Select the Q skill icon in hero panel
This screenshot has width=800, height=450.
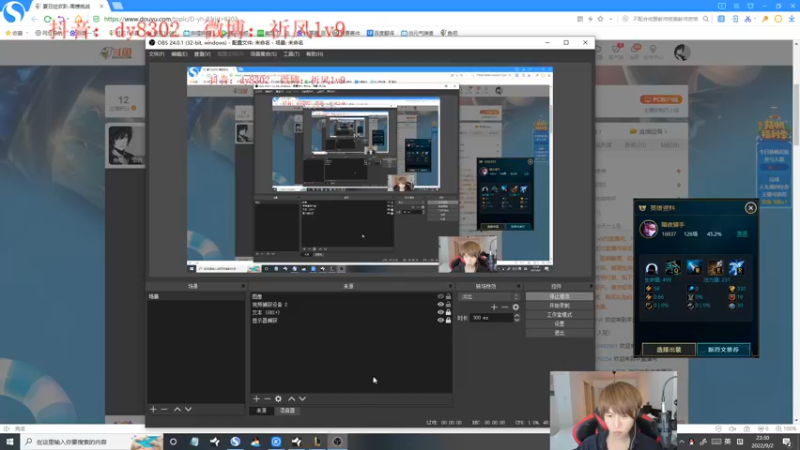pyautogui.click(x=672, y=267)
